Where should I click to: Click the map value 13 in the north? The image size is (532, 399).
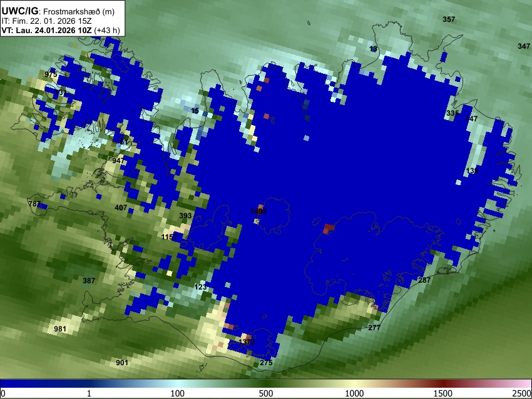tap(373, 49)
